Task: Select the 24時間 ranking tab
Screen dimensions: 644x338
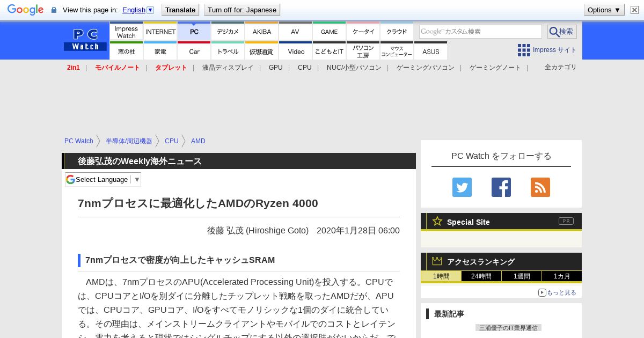Action: (x=481, y=276)
